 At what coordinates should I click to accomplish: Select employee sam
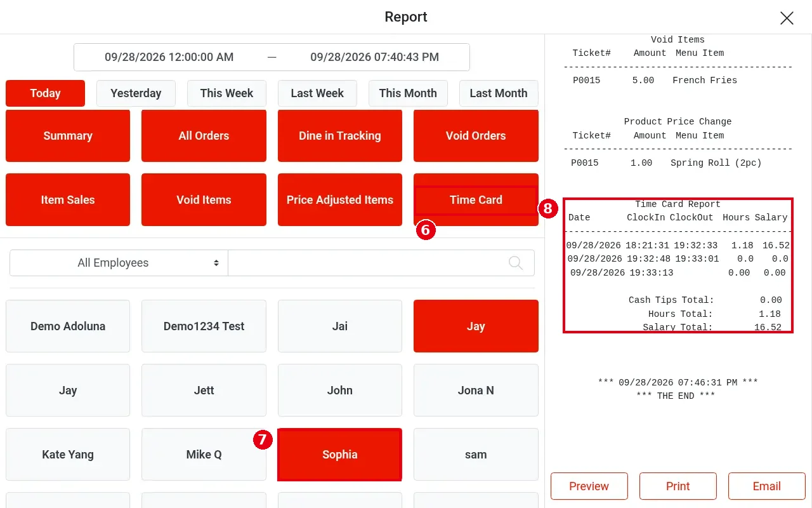click(x=476, y=455)
